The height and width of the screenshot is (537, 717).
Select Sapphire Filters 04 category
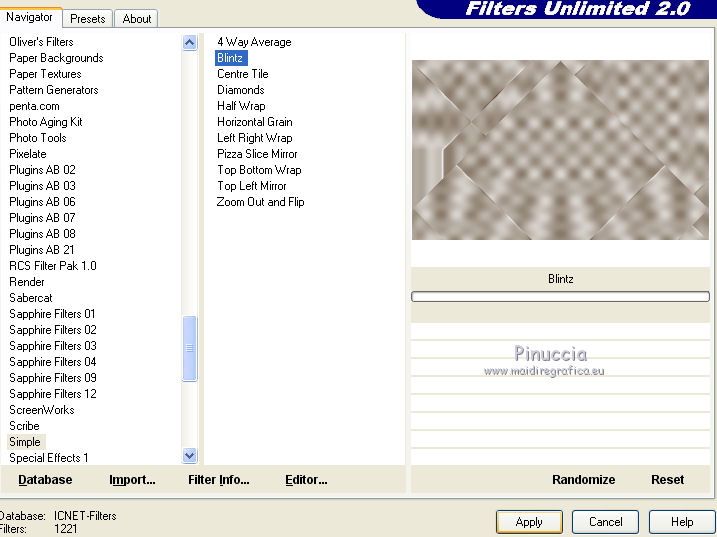coord(53,362)
